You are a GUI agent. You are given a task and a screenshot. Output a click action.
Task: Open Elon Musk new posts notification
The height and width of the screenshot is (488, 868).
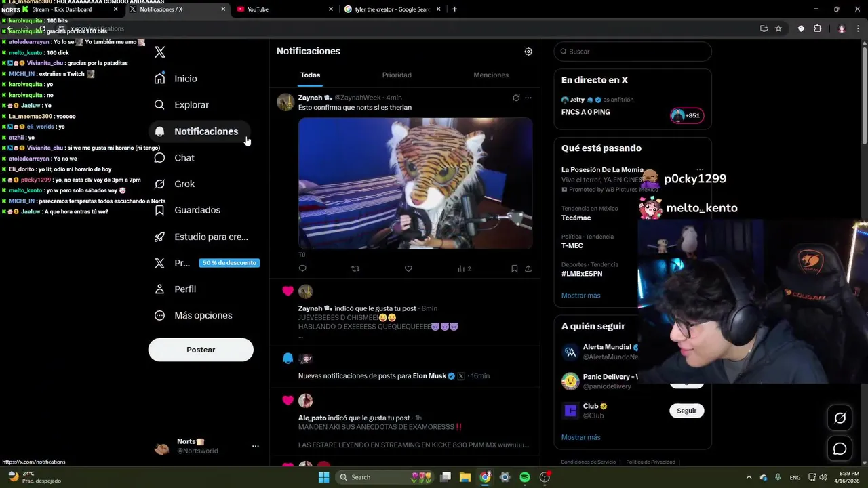[x=404, y=367]
